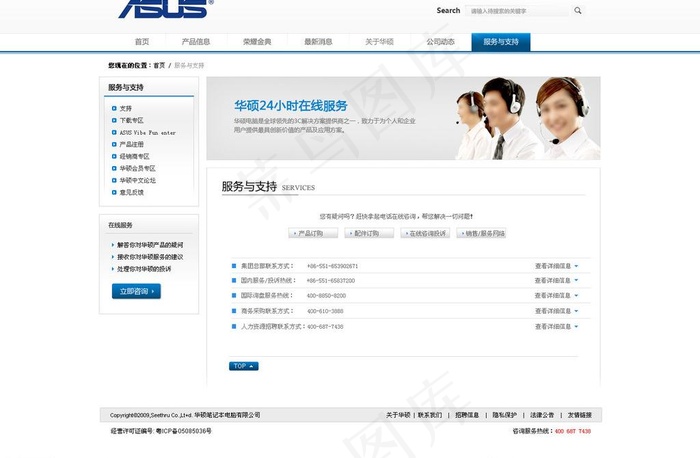The image size is (700, 458).
Task: Focus the Search input field
Action: (517, 11)
